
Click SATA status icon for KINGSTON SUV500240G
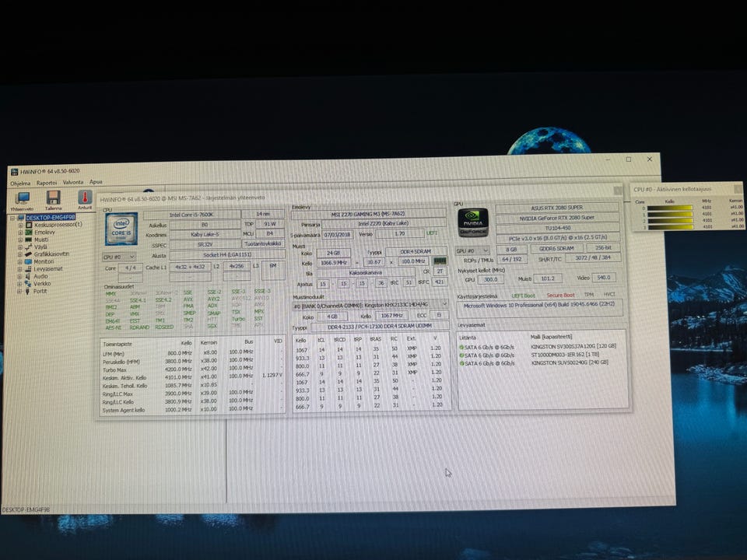coord(461,363)
